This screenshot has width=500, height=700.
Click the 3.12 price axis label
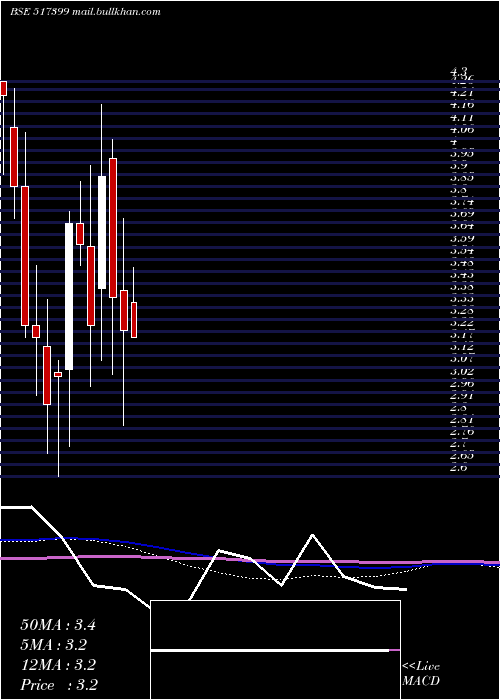pos(462,346)
